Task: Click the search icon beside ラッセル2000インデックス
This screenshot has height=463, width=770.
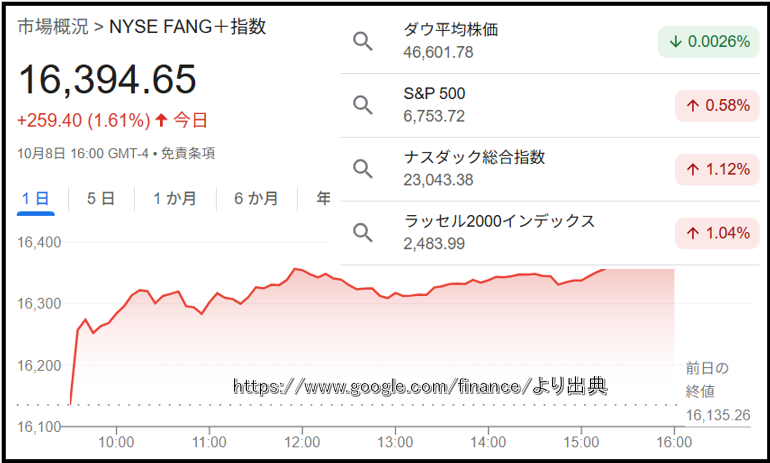Action: pos(363,233)
